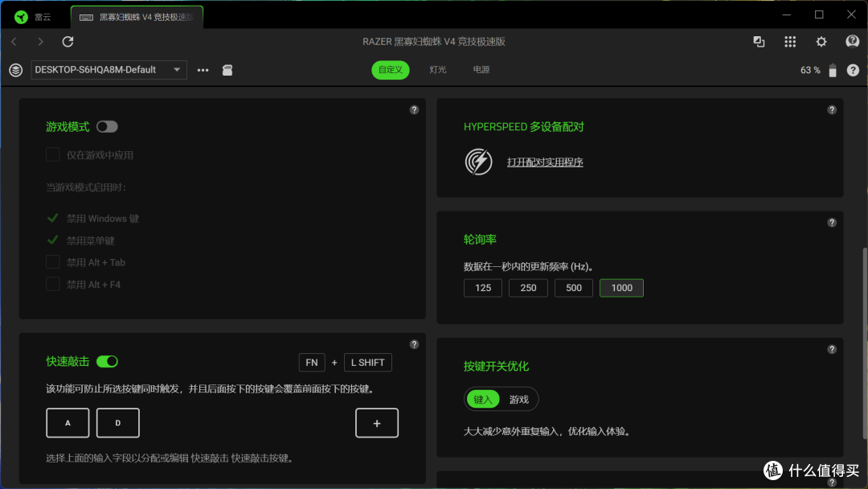Click the profile layers icon
Screen dimensions: 868x489
point(15,70)
